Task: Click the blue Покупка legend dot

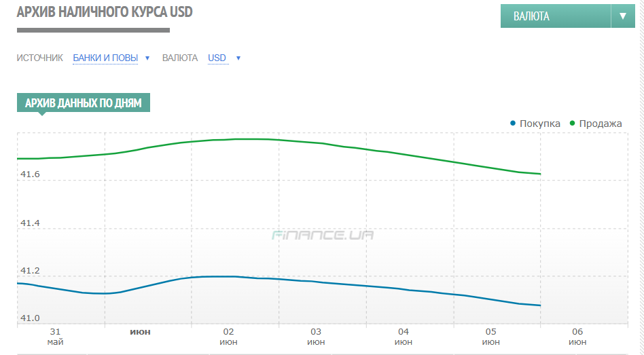Action: tap(513, 124)
